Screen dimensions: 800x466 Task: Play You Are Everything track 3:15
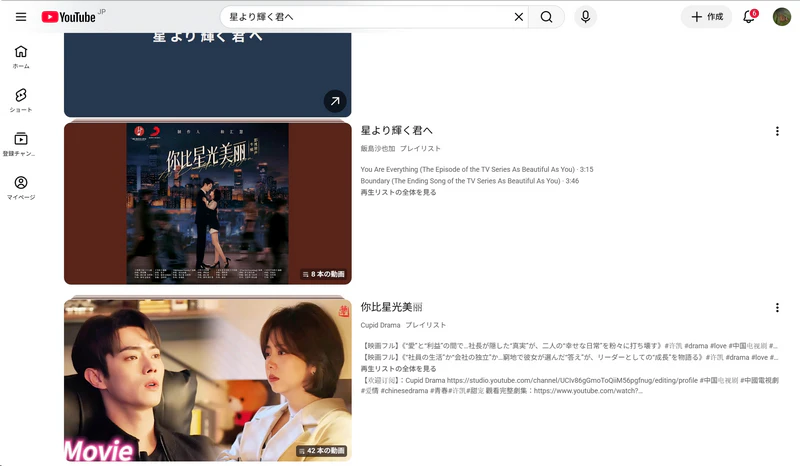477,169
